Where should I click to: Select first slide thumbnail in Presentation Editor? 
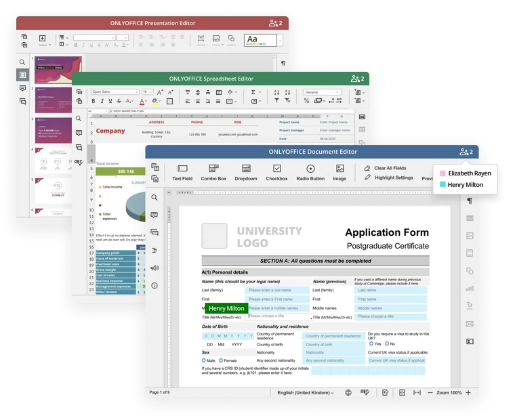pyautogui.click(x=58, y=70)
